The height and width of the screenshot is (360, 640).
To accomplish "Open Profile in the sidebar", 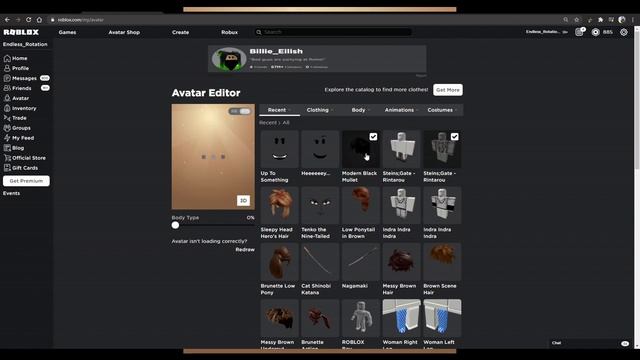I will (16, 68).
